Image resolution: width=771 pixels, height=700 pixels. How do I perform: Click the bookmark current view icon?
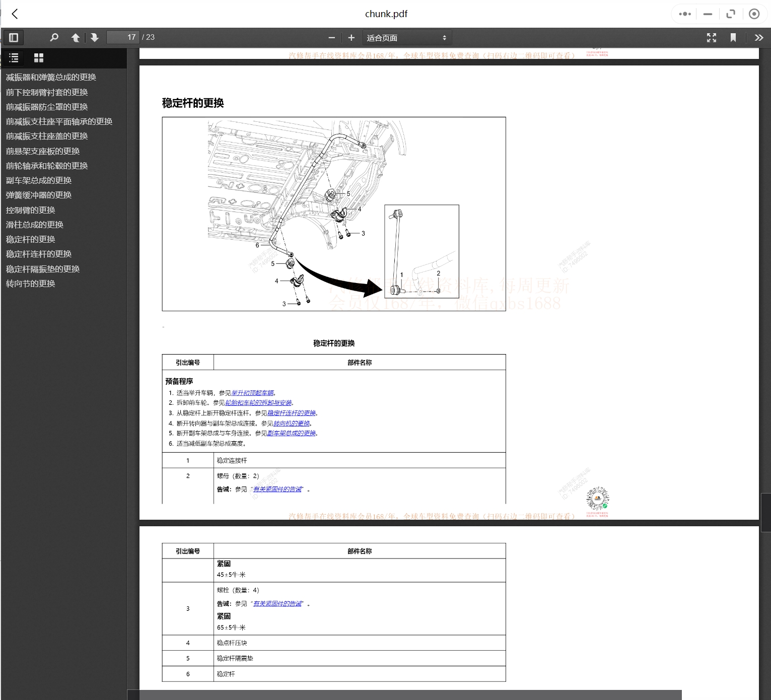click(733, 38)
